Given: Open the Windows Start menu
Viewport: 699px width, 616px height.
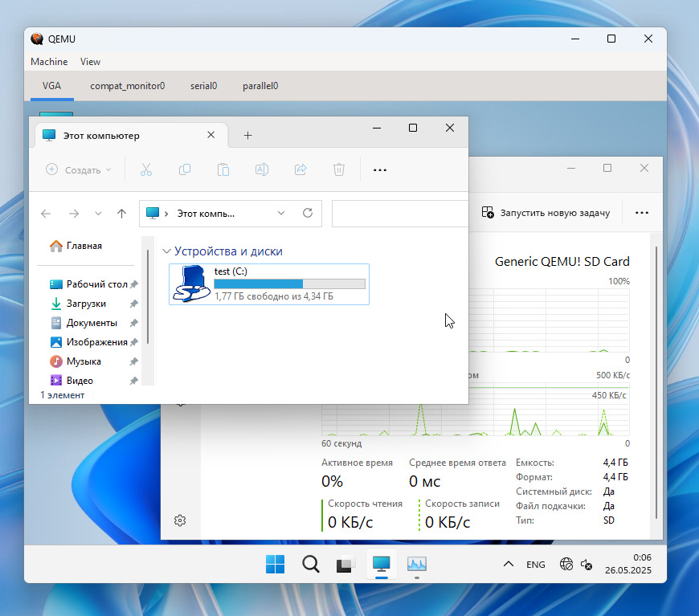Looking at the screenshot, I should coord(275,565).
